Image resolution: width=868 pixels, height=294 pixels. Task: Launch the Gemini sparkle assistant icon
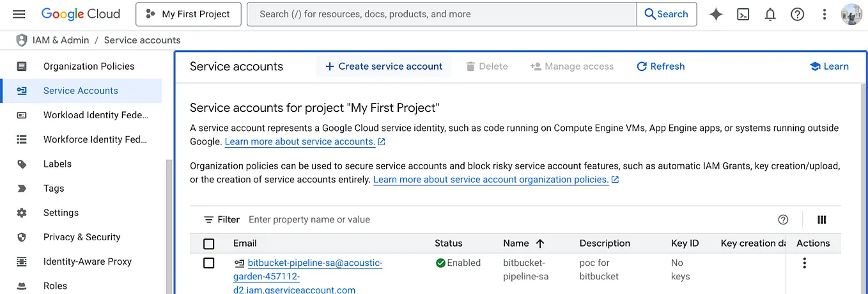tap(716, 14)
